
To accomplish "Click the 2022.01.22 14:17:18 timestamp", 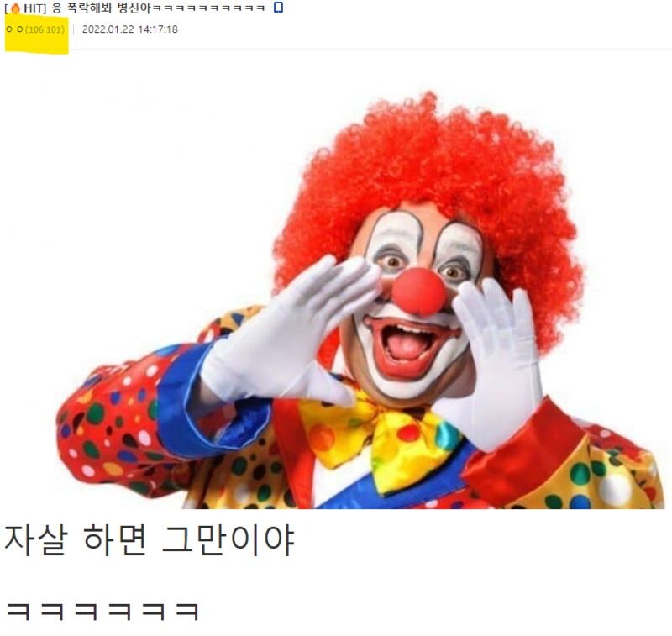I will pyautogui.click(x=130, y=29).
